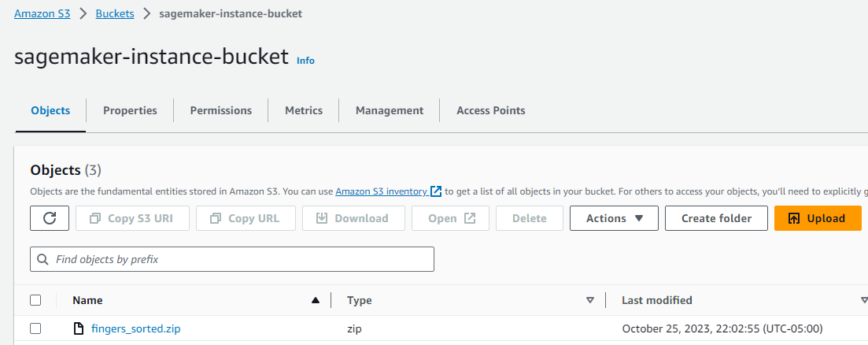This screenshot has width=868, height=345.
Task: Open the Access Points tab
Action: [491, 111]
